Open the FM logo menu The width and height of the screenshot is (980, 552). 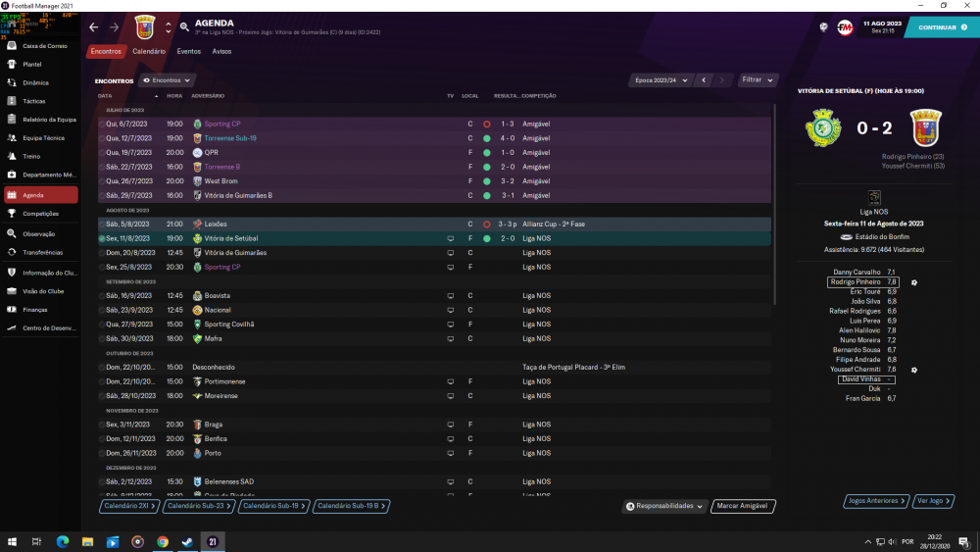point(845,27)
